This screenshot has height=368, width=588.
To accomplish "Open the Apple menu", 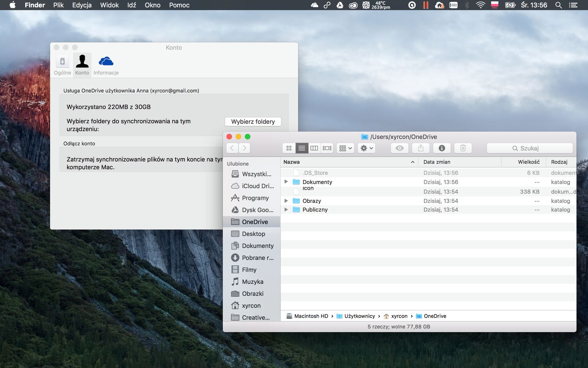I will 13,5.
